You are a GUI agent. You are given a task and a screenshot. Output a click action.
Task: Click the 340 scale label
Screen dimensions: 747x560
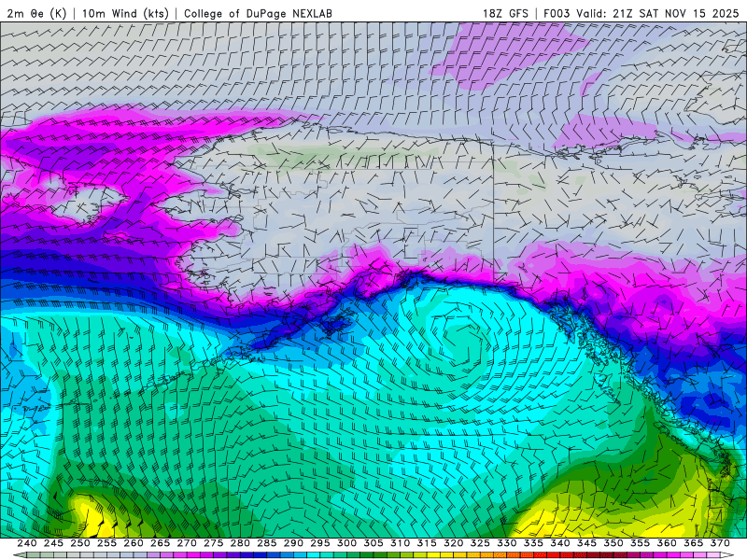(x=560, y=543)
